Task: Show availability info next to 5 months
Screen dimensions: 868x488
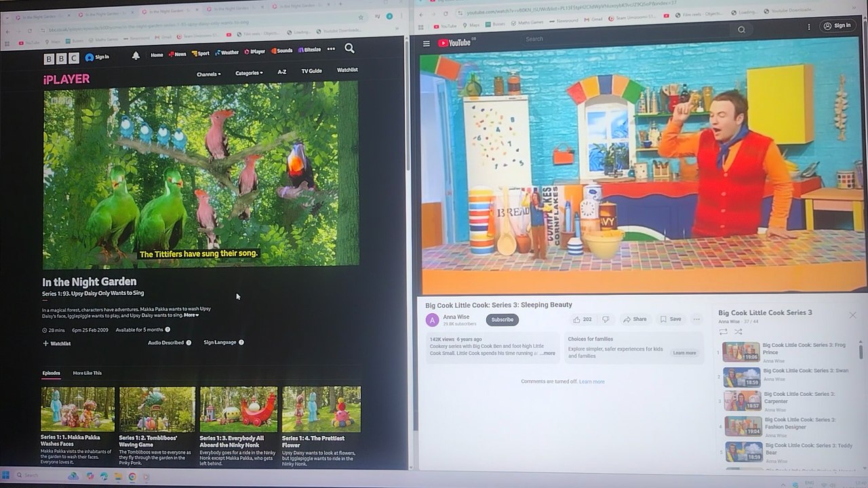Action: (167, 329)
